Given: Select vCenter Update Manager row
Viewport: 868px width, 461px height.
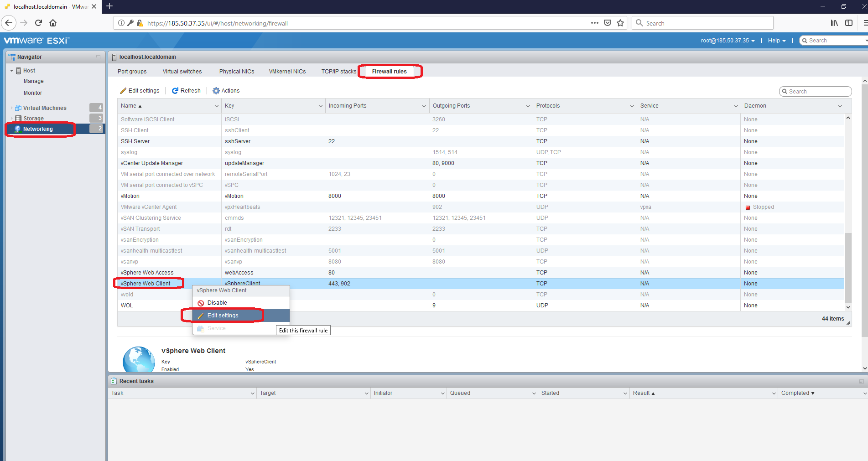Looking at the screenshot, I should 481,163.
